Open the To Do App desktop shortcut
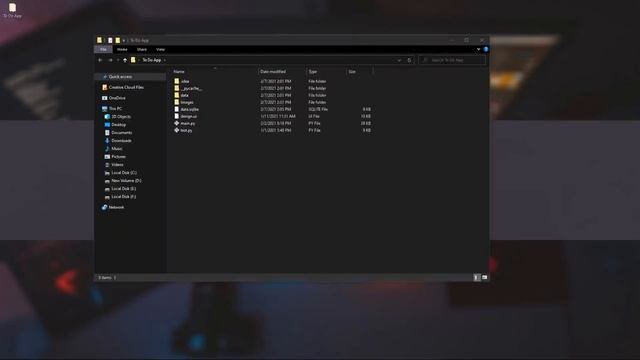 click(x=12, y=11)
